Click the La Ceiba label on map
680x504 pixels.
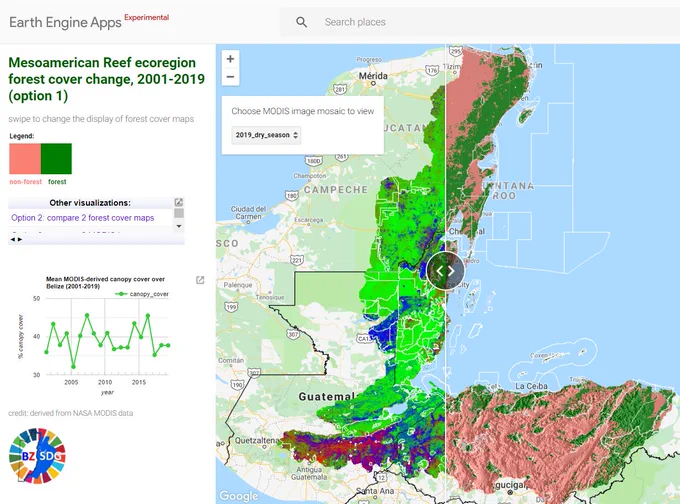[531, 386]
